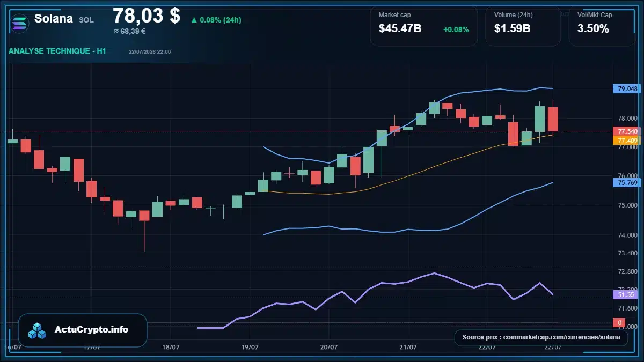
Task: Select the "SOL" ticker symbol
Action: pos(86,20)
